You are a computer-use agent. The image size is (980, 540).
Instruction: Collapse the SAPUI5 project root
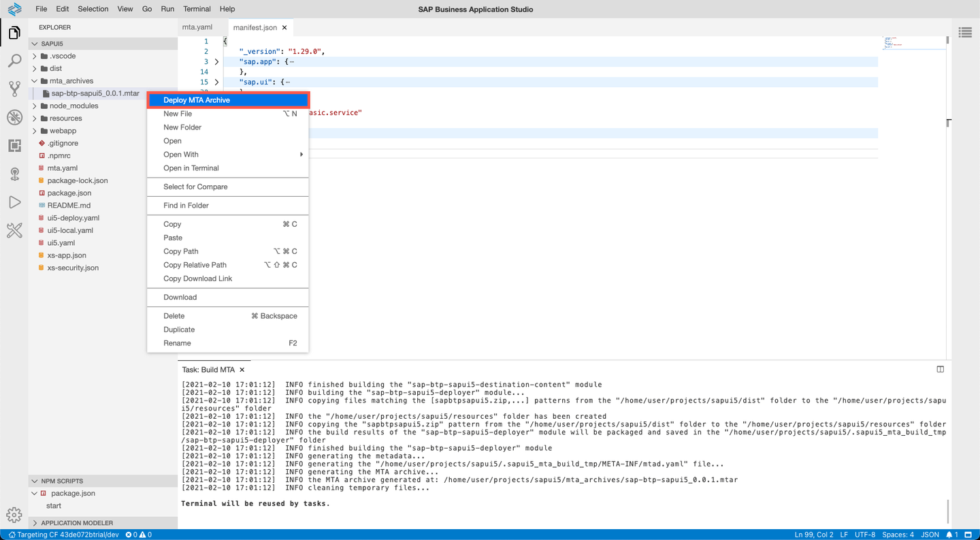point(35,44)
